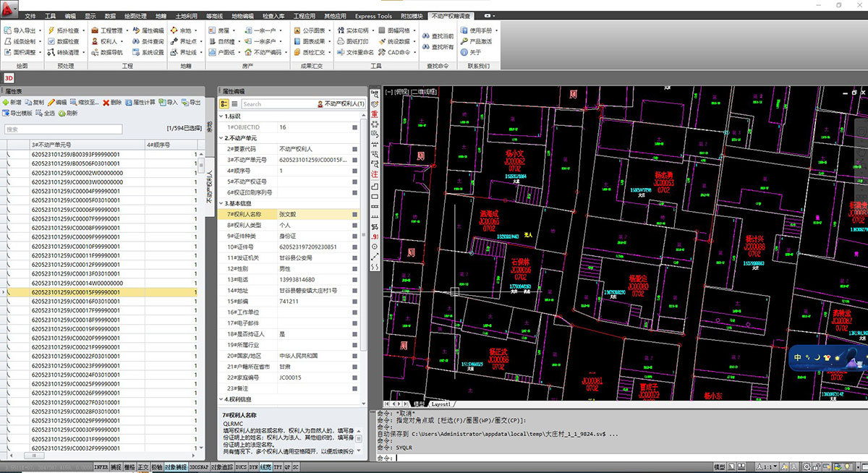Click 产品激活 key icon in ribbon
This screenshot has height=473, width=868.
click(x=464, y=41)
